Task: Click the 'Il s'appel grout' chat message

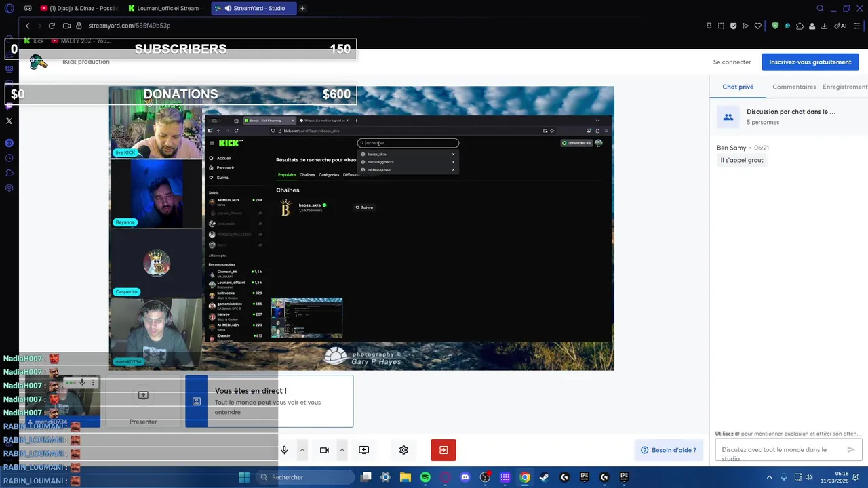Action: coord(741,160)
